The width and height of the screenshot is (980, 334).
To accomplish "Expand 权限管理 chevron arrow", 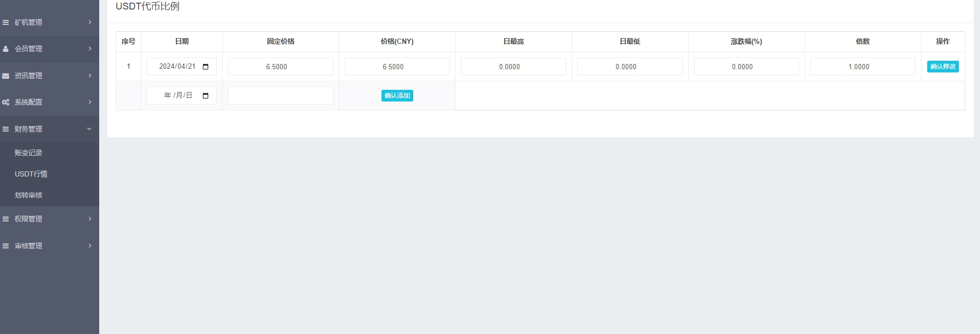I will (x=90, y=219).
